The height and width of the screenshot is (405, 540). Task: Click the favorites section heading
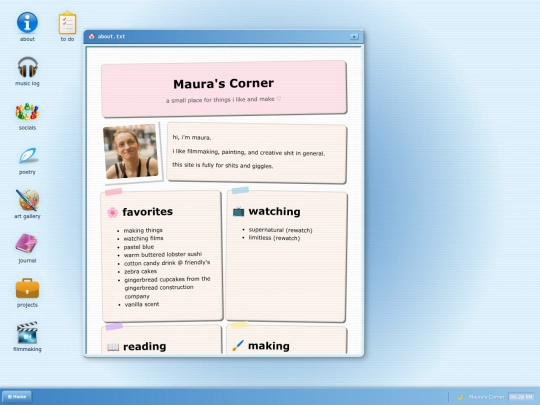(x=147, y=212)
